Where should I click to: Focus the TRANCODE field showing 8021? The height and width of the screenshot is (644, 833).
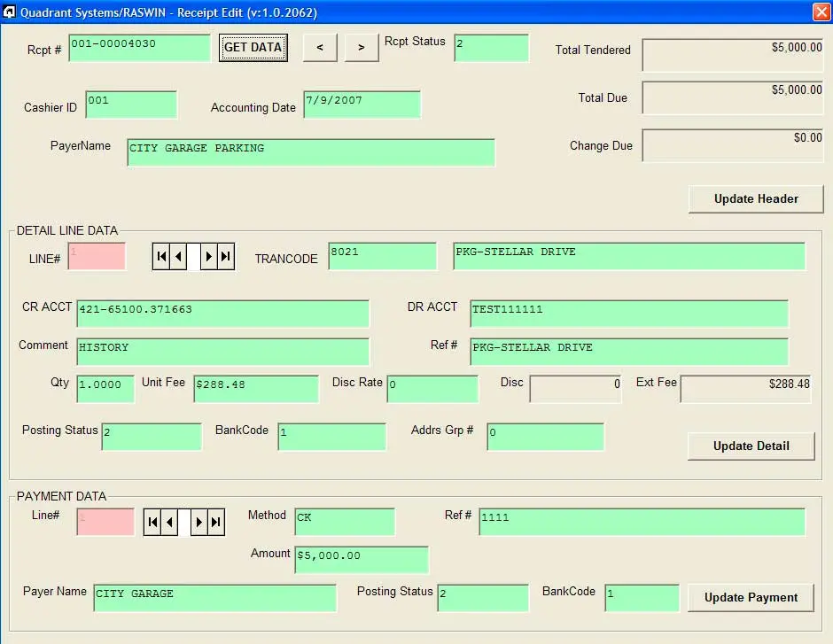click(x=383, y=256)
